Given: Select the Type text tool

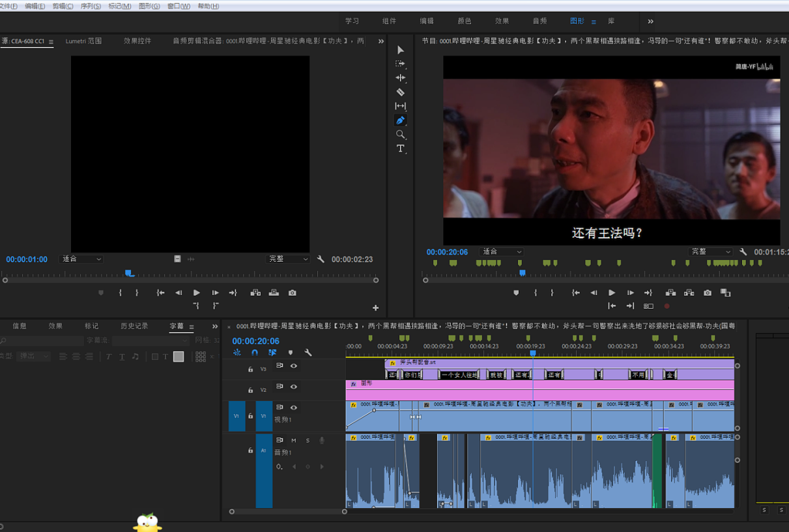Looking at the screenshot, I should point(401,148).
